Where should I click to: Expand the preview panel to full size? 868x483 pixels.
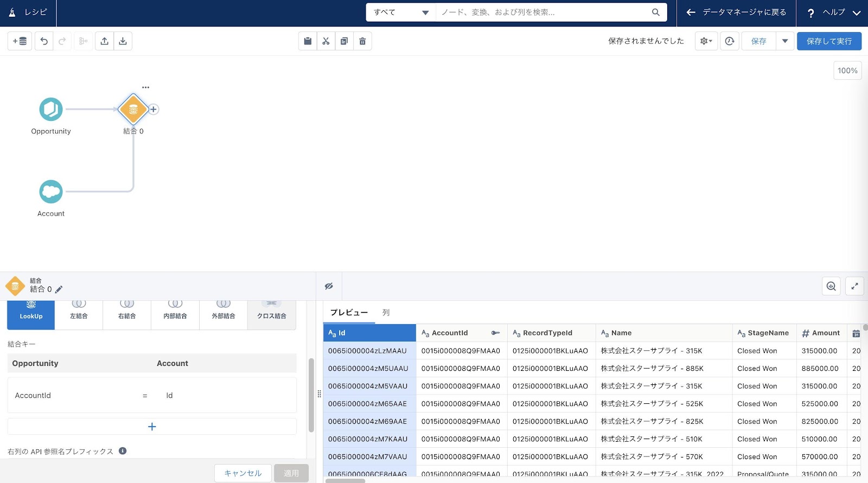click(x=854, y=286)
